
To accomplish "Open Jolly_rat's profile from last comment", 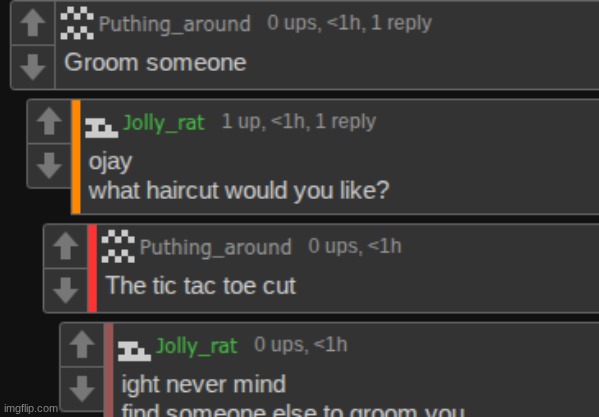I will [196, 346].
